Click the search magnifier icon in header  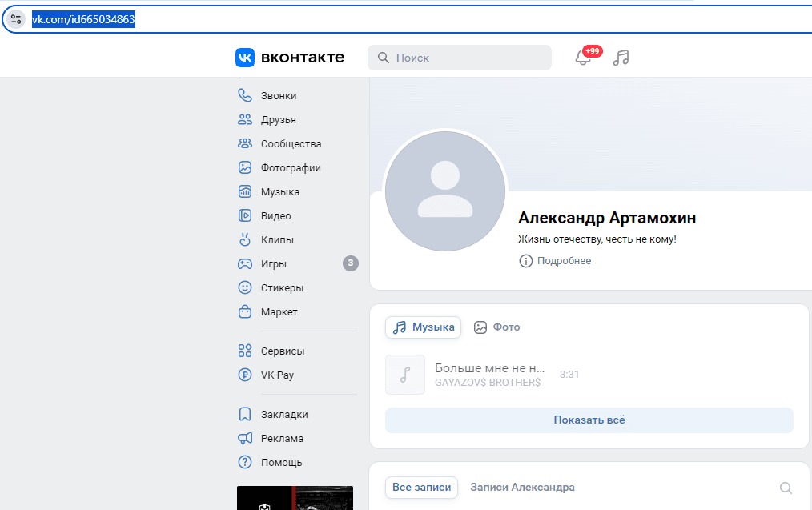384,58
